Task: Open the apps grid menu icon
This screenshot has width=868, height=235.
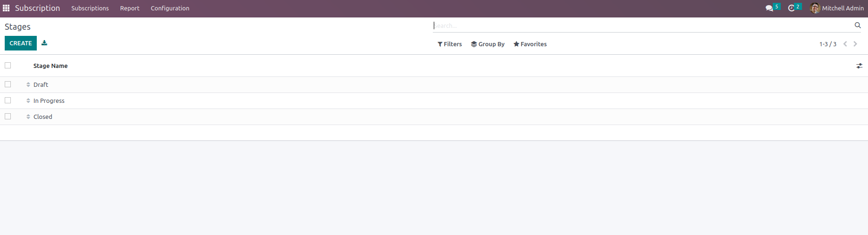Action: click(x=6, y=8)
